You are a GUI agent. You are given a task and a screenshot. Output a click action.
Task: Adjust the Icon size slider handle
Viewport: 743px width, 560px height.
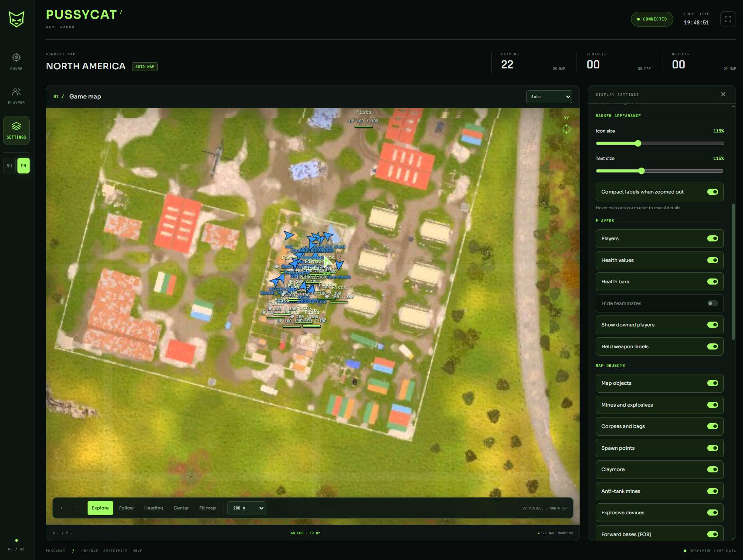[638, 143]
